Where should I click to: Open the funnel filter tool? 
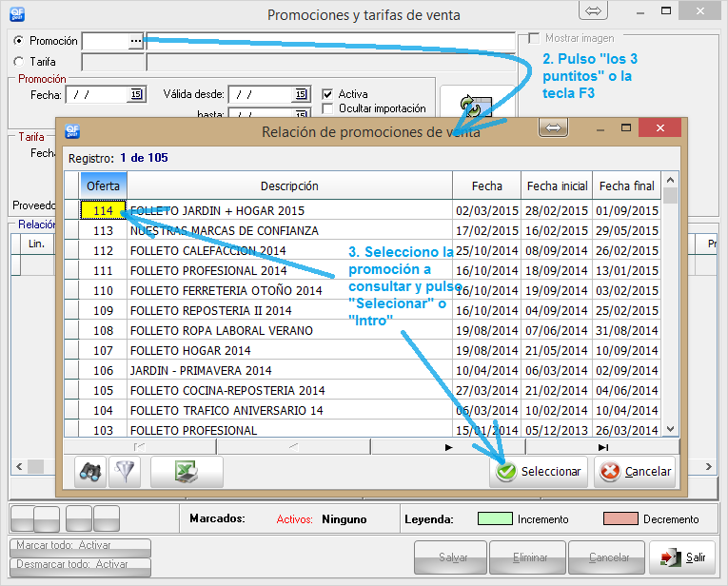[x=125, y=472]
